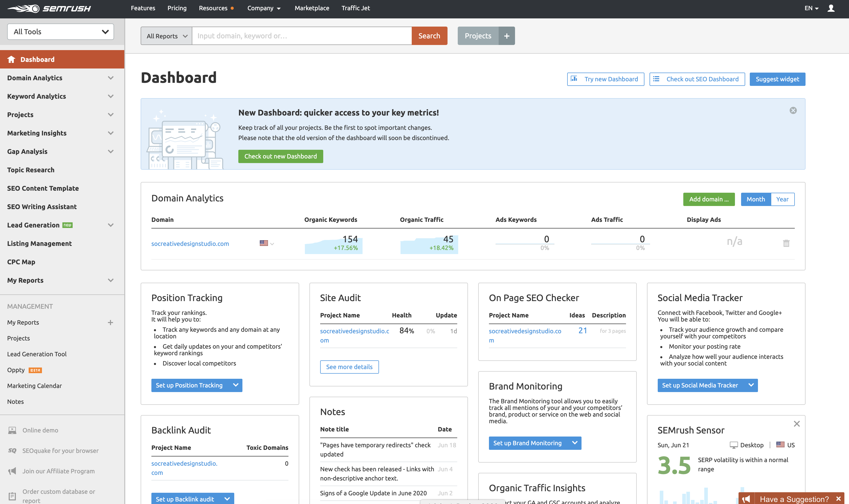The image size is (849, 504).
Task: Open the All Reports dropdown
Action: pyautogui.click(x=166, y=36)
